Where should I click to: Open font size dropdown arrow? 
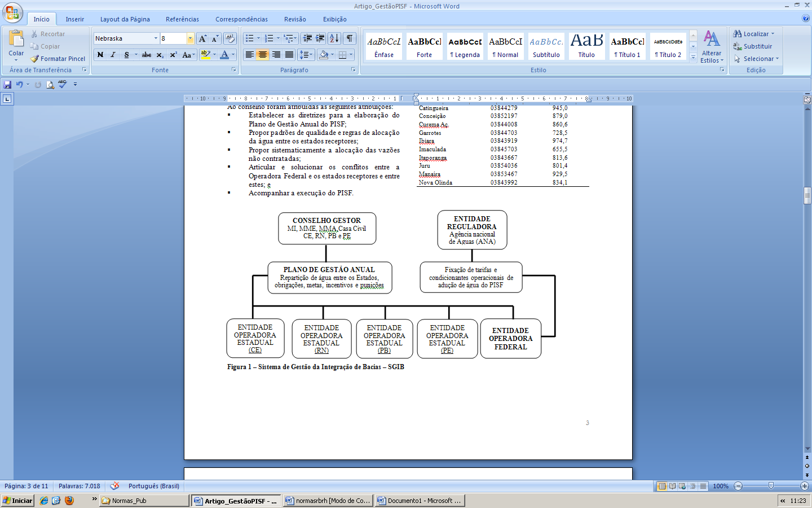point(191,38)
